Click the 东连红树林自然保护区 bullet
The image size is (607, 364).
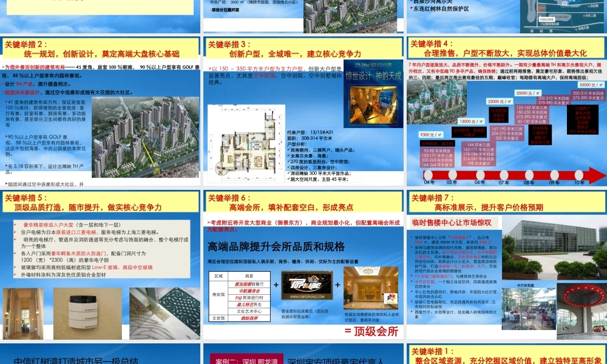(x=441, y=8)
